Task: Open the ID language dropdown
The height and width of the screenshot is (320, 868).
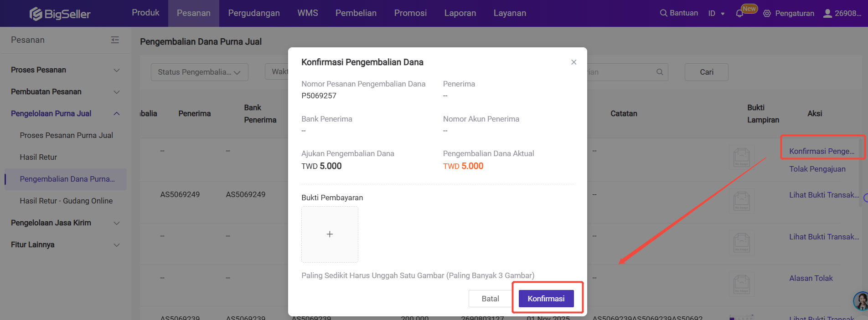Action: pyautogui.click(x=716, y=14)
